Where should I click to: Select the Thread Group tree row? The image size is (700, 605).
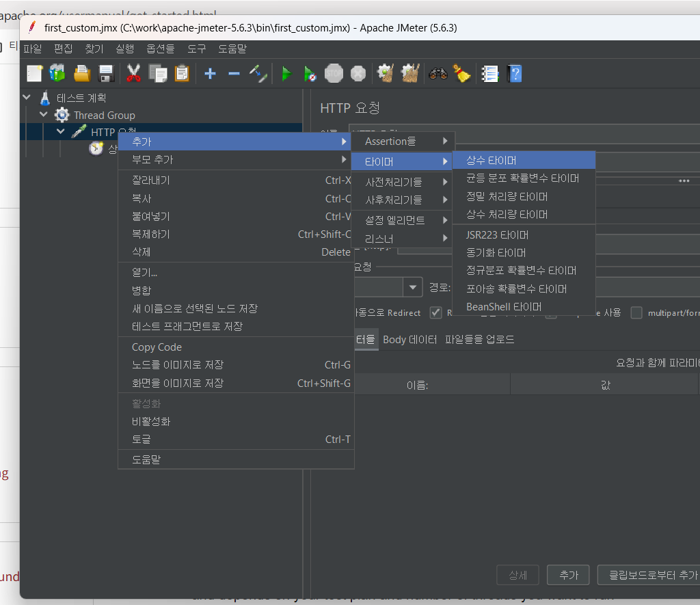[x=104, y=116]
